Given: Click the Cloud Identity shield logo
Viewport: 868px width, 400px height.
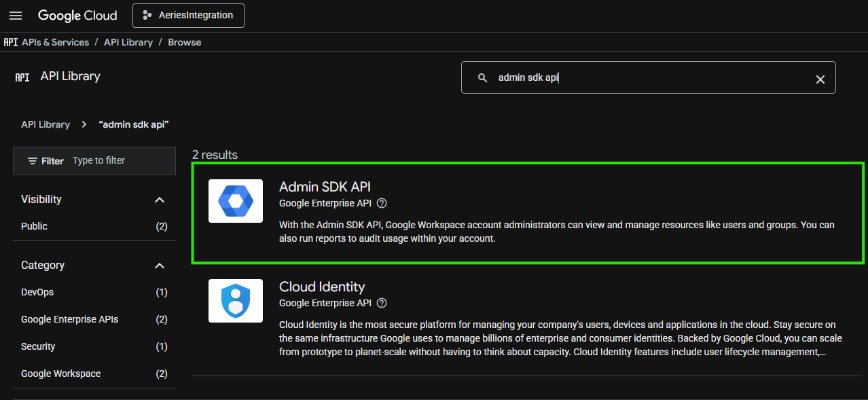Looking at the screenshot, I should tap(236, 301).
